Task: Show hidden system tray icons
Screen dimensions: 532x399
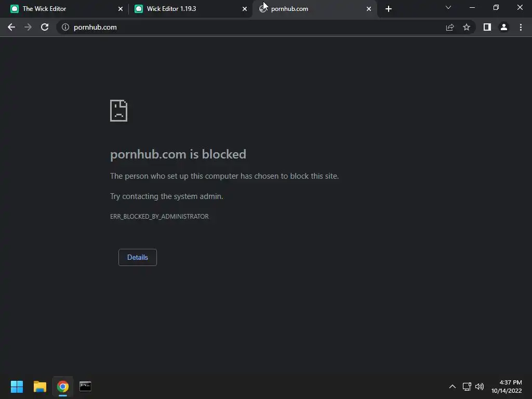Action: 453,387
